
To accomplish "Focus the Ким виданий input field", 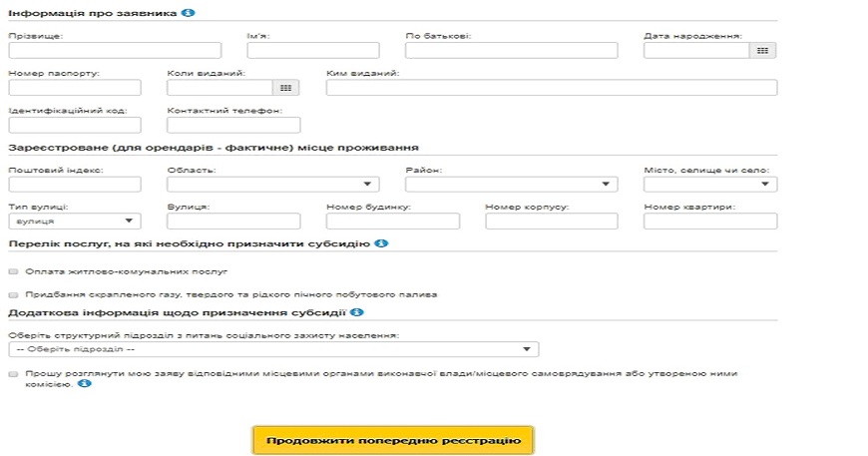I will (552, 88).
